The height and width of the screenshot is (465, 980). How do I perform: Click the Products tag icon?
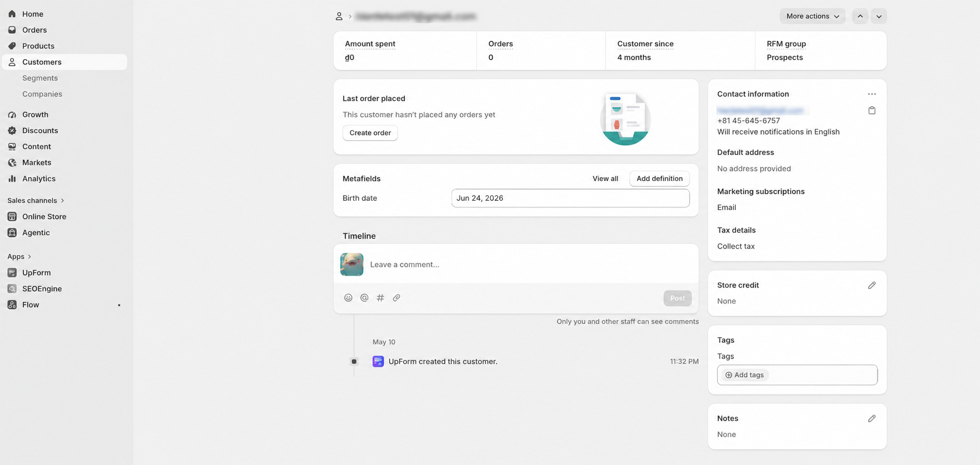point(12,46)
